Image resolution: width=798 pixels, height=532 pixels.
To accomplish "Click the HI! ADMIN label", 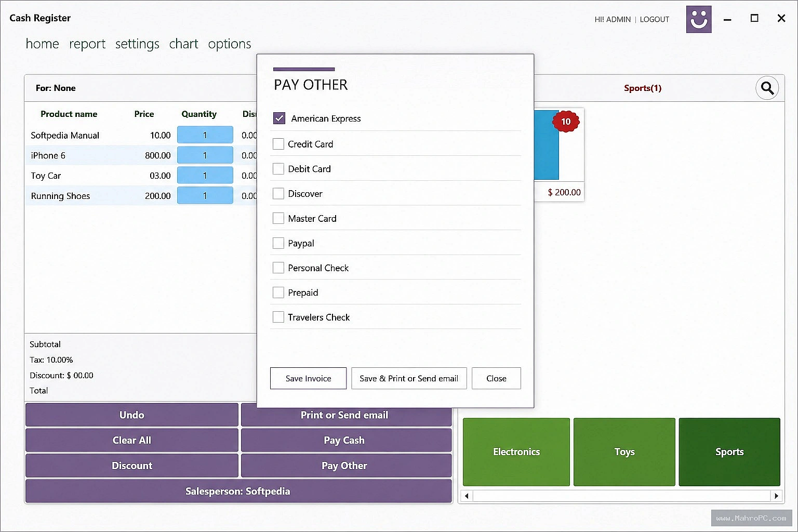I will click(613, 19).
